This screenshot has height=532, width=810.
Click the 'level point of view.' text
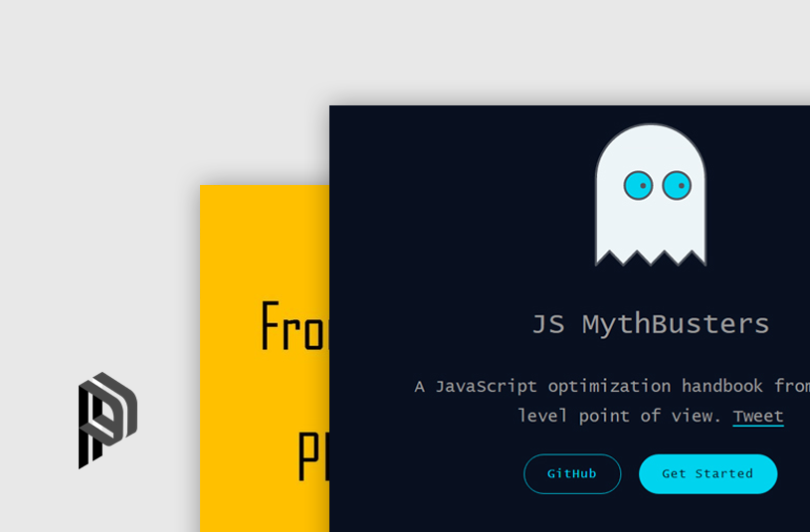[x=619, y=416]
